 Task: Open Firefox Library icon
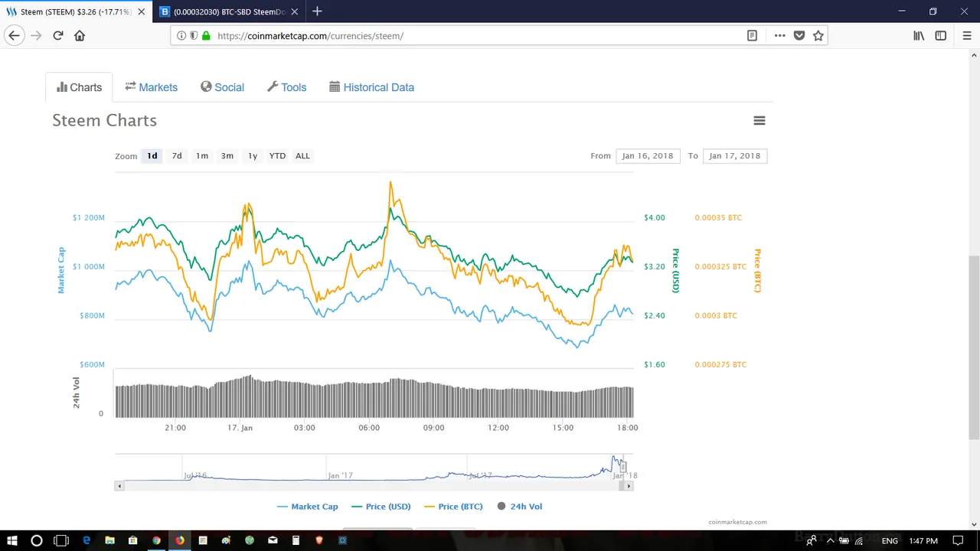coord(919,35)
